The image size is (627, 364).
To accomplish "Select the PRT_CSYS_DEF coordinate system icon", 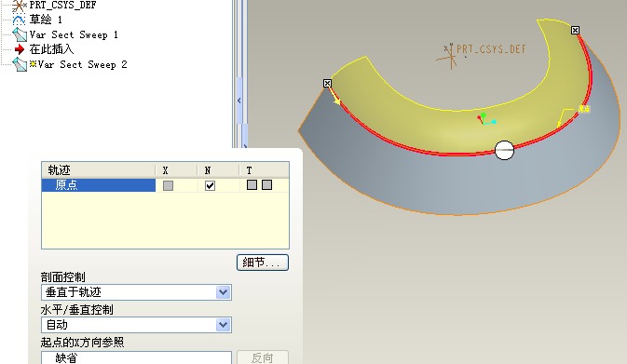I will pyautogui.click(x=19, y=6).
